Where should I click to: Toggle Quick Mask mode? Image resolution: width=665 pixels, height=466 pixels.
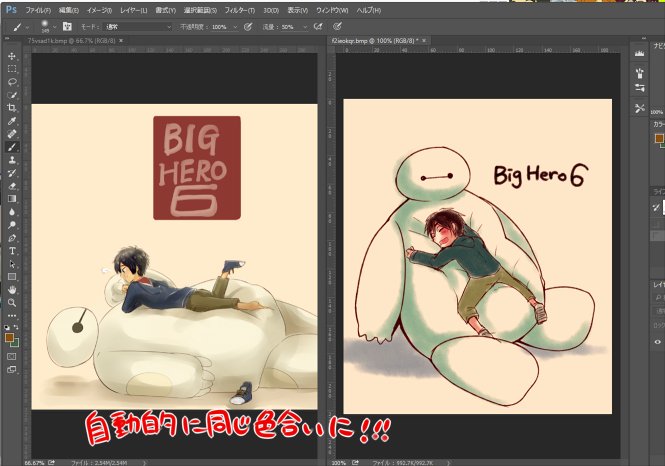(x=12, y=357)
